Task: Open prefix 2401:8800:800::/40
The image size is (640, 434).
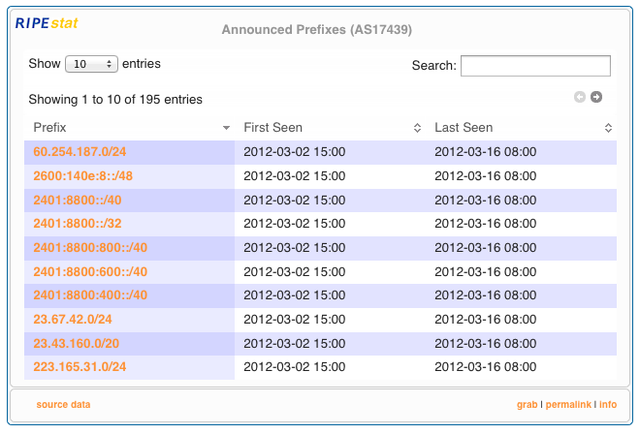Action: pos(90,247)
